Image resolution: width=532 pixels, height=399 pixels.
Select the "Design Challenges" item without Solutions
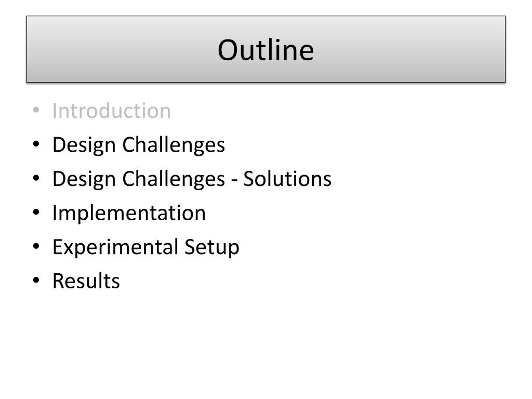[x=138, y=146]
